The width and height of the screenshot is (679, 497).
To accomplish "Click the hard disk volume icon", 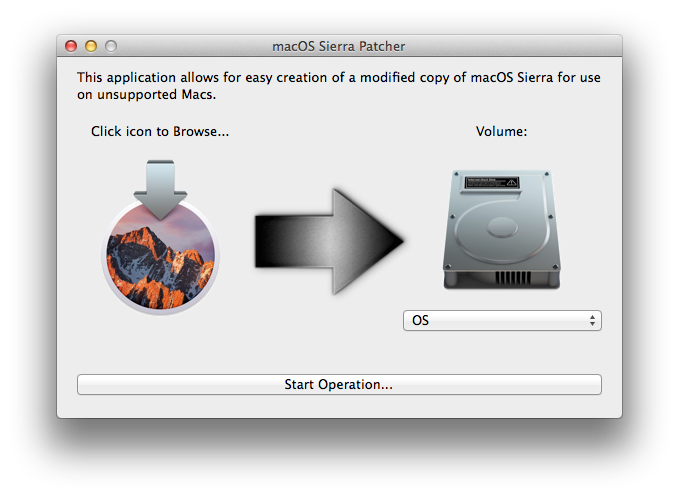I will [x=502, y=229].
